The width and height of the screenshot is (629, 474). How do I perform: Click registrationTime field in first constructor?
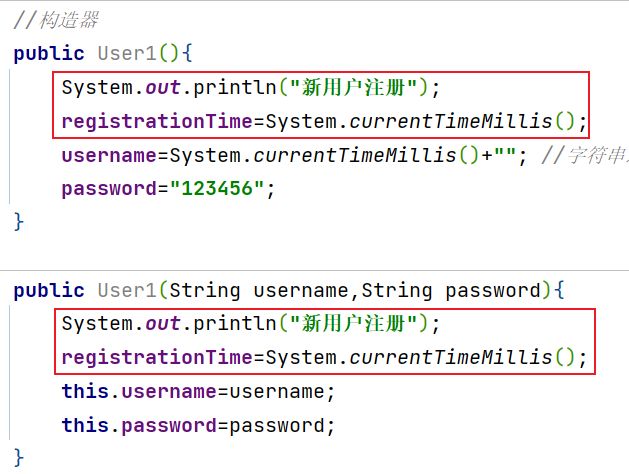point(157,122)
